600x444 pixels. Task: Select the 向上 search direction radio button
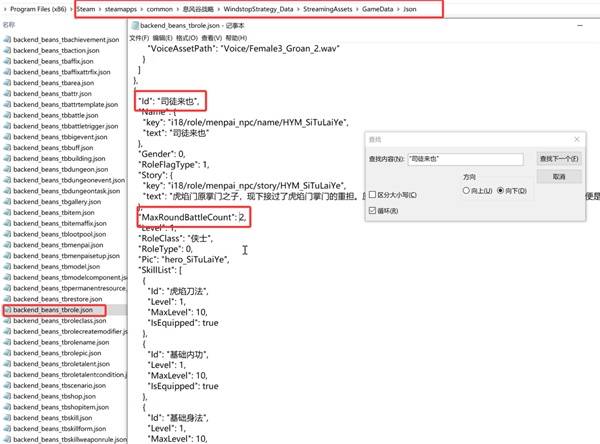point(467,190)
